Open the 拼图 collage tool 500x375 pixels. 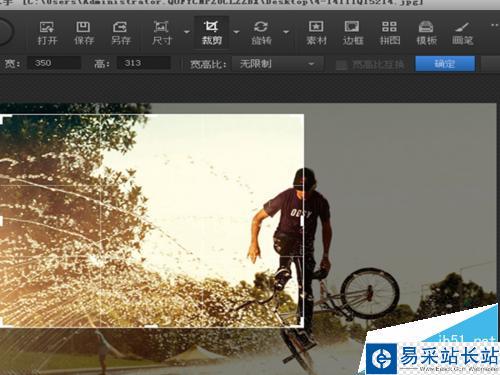[x=389, y=33]
